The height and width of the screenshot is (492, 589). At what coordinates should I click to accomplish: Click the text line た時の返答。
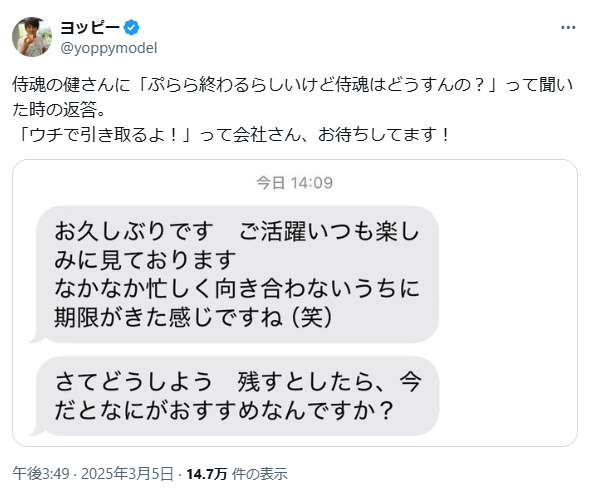(59, 110)
